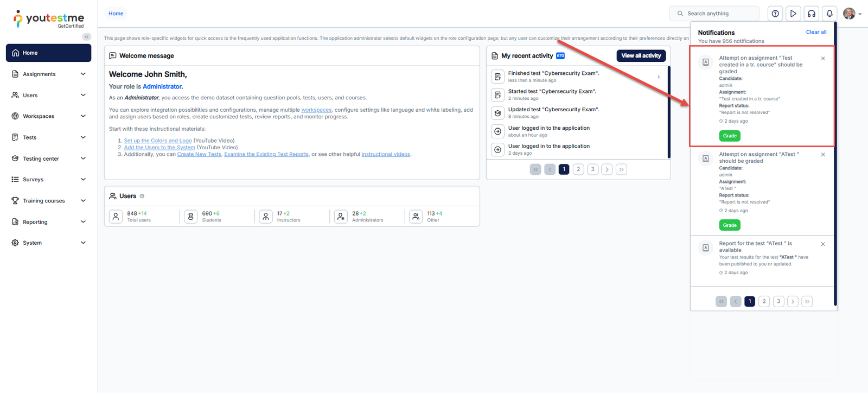Viewport: 868px width, 393px height.
Task: Open the support headset icon
Action: 812,14
